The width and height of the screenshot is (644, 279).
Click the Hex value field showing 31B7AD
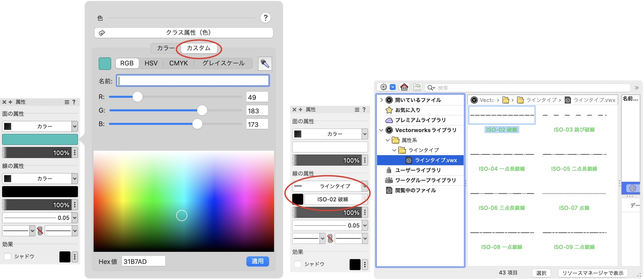point(144,261)
